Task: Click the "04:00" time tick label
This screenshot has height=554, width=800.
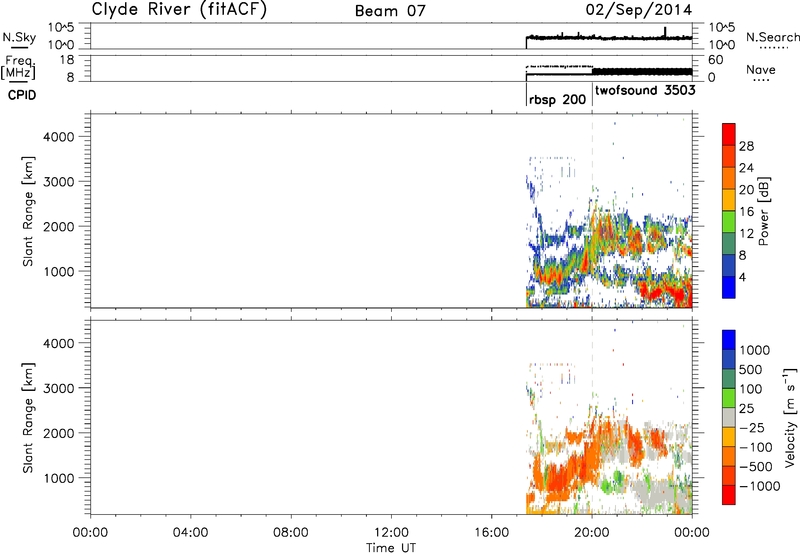Action: 190,533
